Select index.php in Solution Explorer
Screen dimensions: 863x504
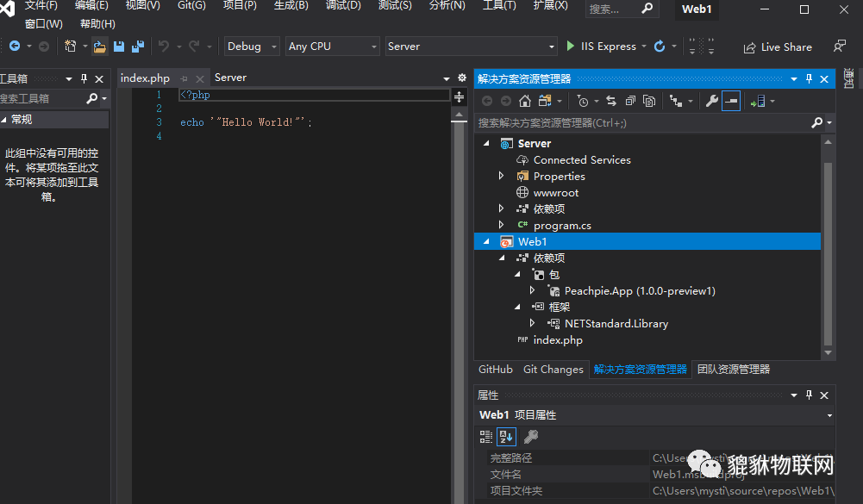tap(558, 340)
